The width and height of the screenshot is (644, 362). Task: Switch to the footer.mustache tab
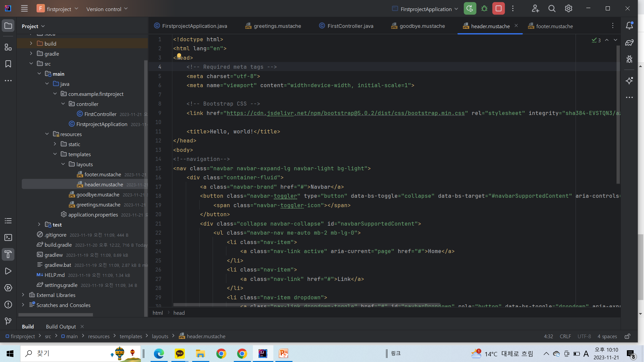pos(554,26)
